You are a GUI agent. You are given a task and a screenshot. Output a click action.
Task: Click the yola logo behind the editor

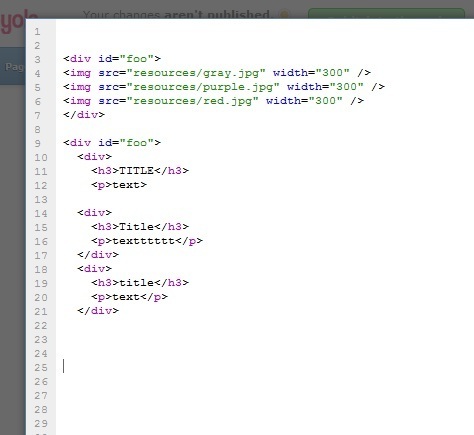13,21
